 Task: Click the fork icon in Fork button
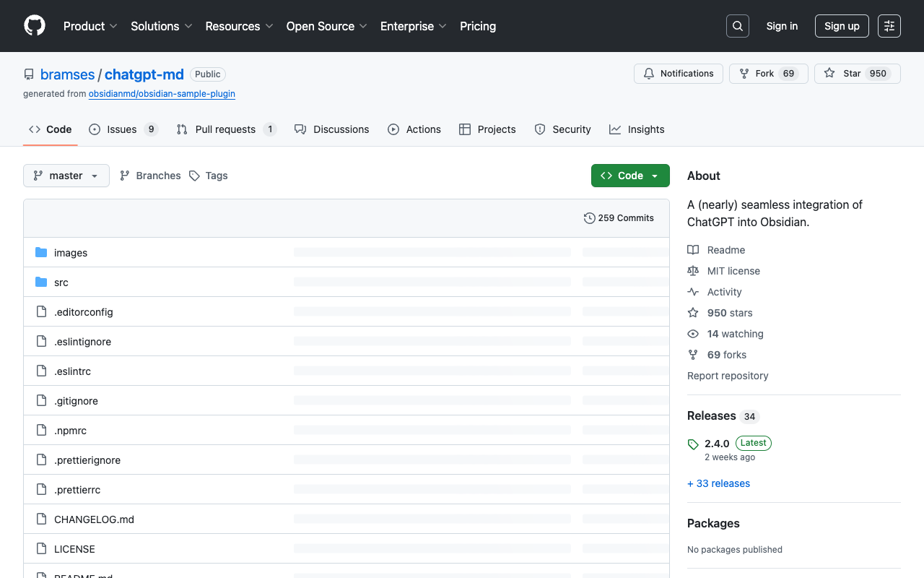pyautogui.click(x=744, y=74)
